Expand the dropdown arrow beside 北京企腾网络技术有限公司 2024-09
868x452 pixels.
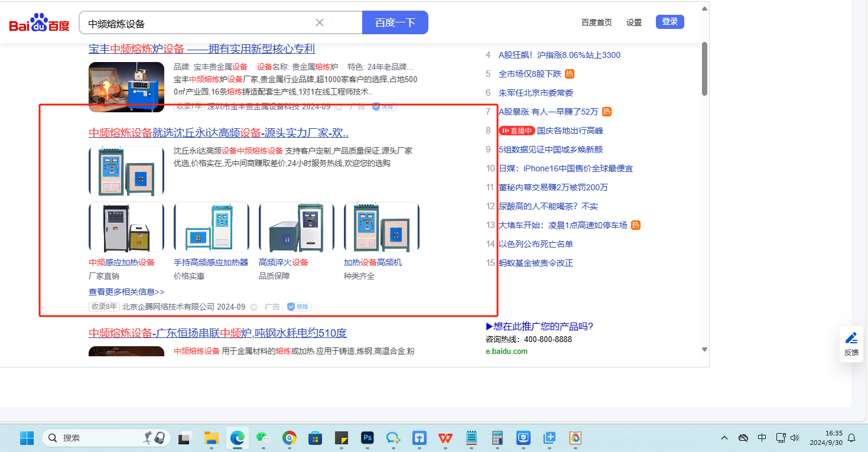click(254, 307)
